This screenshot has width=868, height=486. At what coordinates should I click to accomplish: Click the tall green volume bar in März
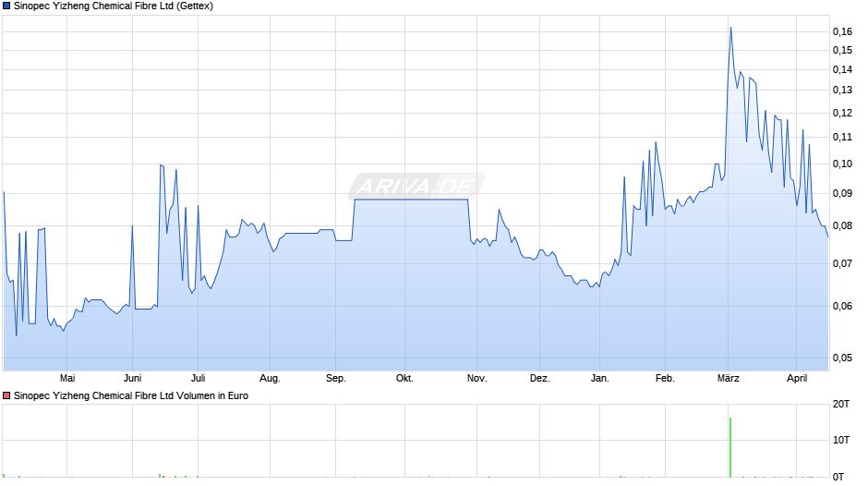coord(730,447)
